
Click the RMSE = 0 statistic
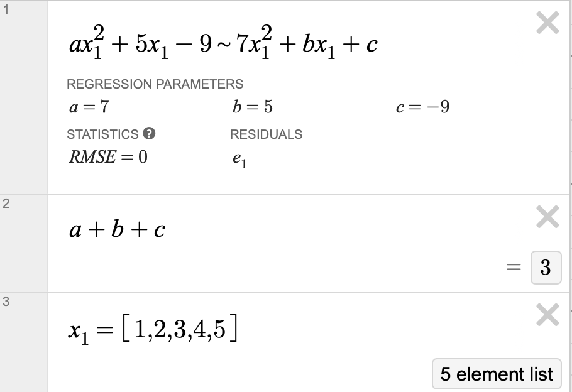108,157
